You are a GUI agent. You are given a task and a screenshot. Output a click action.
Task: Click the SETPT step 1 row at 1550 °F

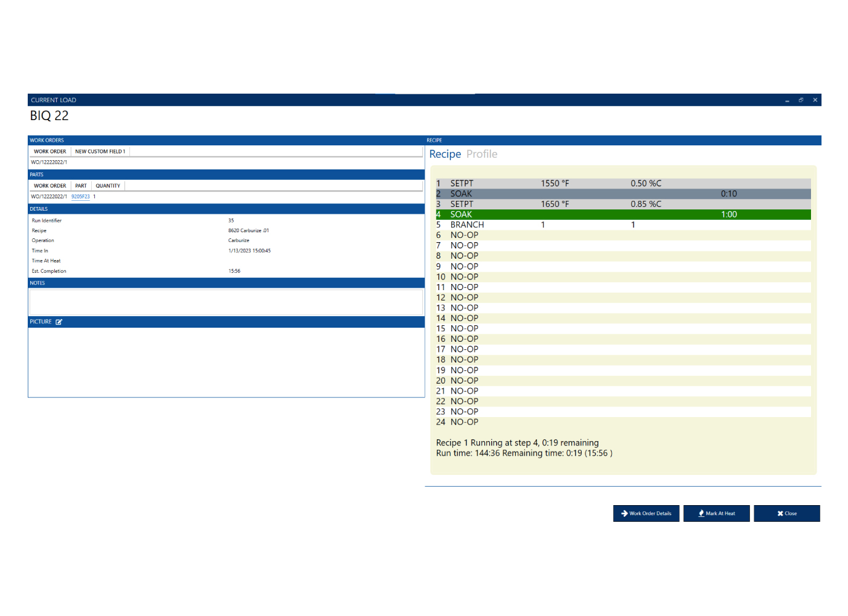616,183
